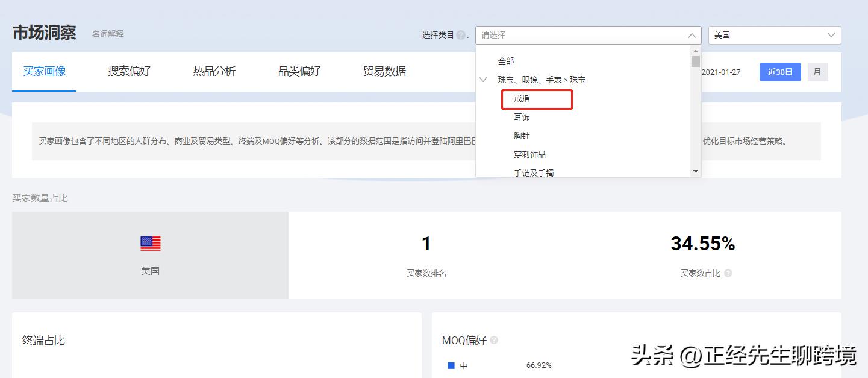Open the help icon next to 买家数占比
Image resolution: width=868 pixels, height=378 pixels.
coord(728,273)
